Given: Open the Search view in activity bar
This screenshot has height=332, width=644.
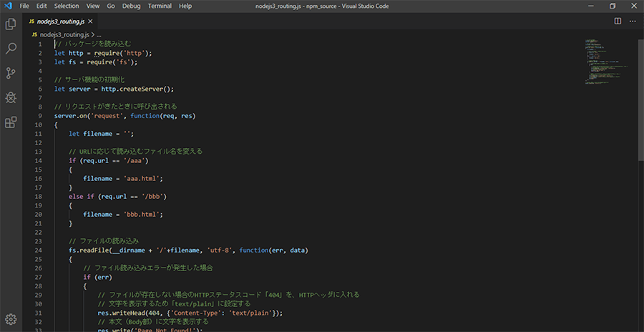Looking at the screenshot, I should coord(11,49).
